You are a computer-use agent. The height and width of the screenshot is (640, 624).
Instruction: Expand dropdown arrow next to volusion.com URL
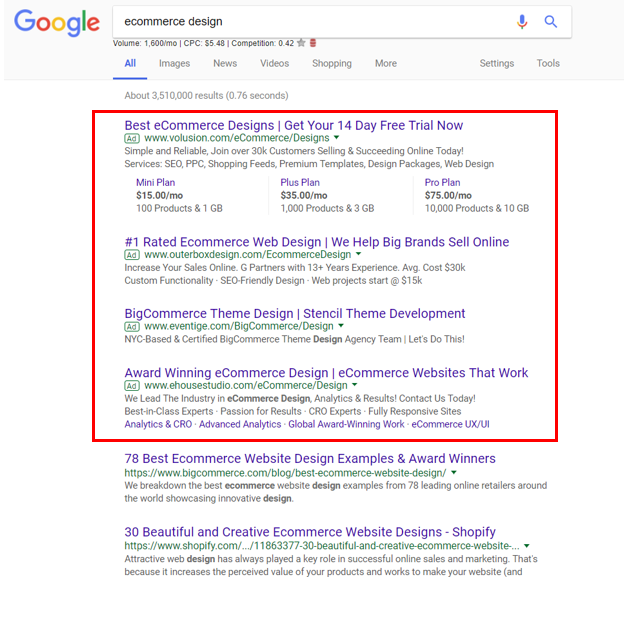337,138
